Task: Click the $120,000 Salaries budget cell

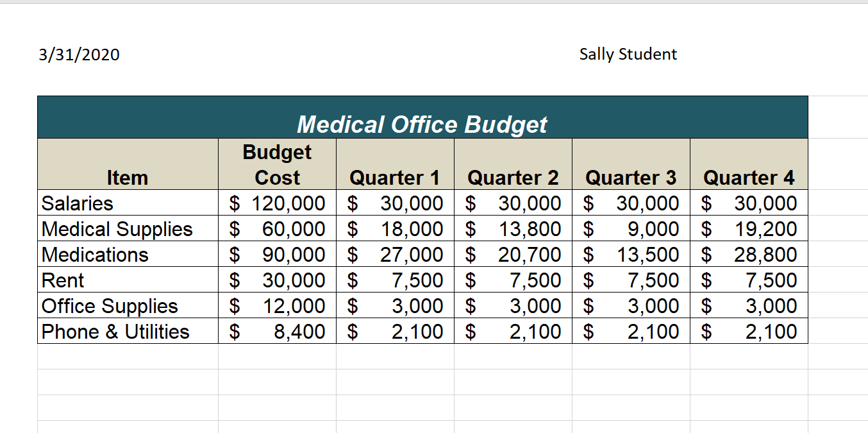Action: pyautogui.click(x=278, y=203)
